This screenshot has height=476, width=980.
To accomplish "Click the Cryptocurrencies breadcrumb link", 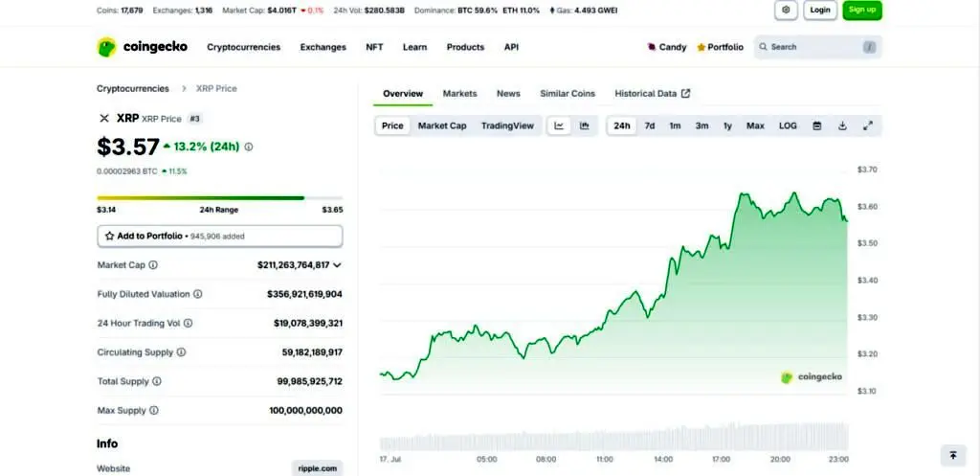I will (132, 89).
